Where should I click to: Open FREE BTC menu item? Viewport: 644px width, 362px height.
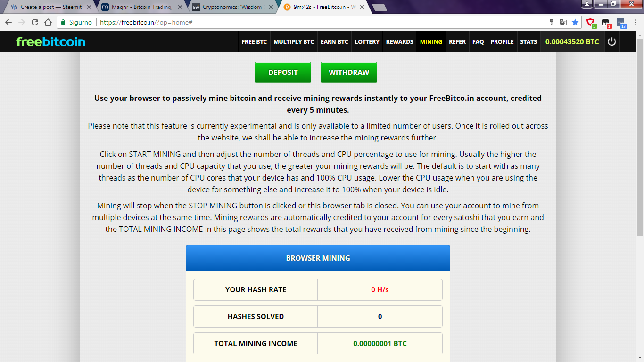[x=254, y=42]
